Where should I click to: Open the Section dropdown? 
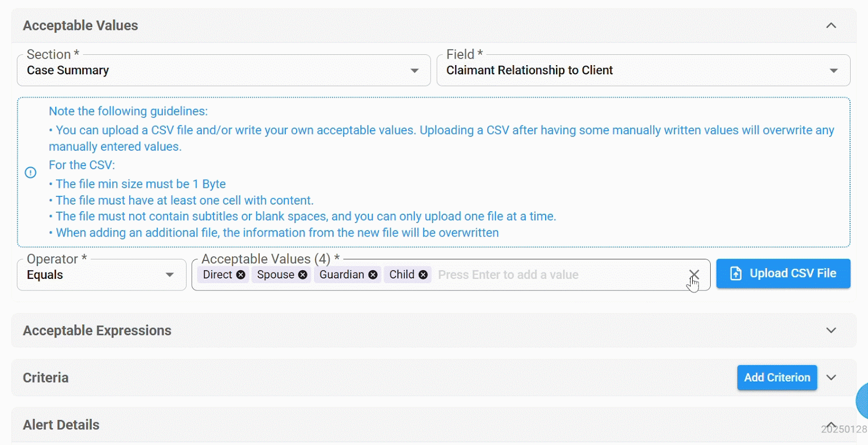[x=224, y=71]
